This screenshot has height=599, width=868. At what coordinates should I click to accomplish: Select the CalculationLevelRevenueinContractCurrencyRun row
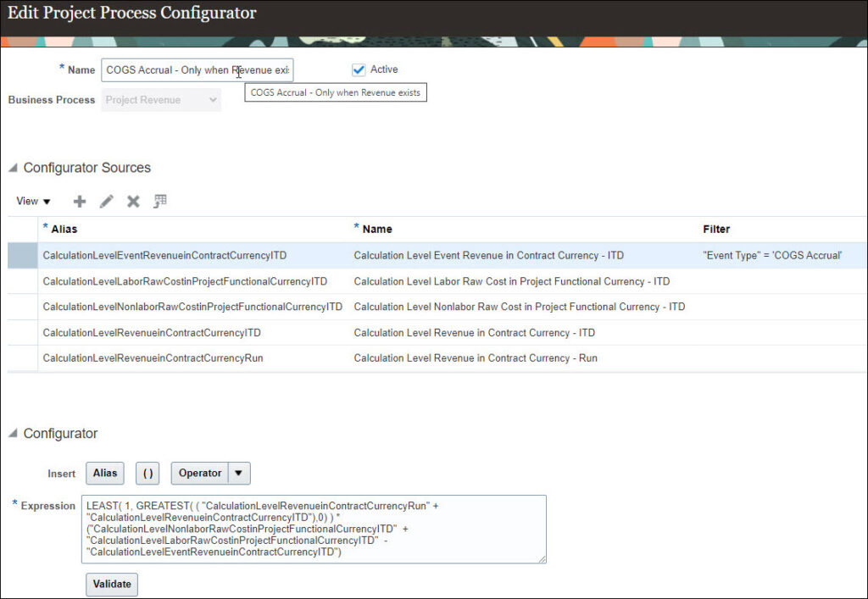point(153,358)
